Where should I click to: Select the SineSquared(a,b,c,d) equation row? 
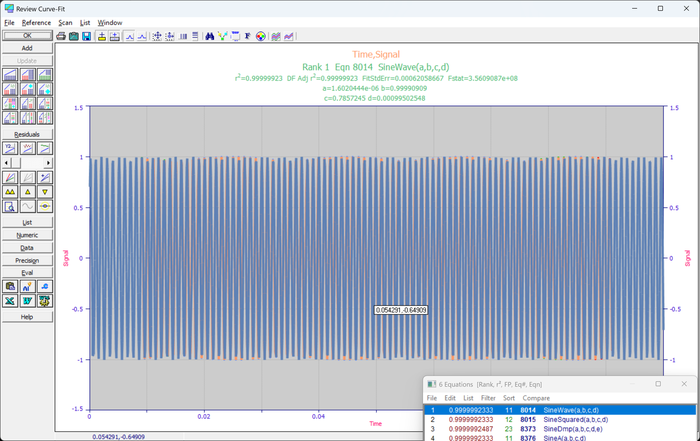click(560, 420)
